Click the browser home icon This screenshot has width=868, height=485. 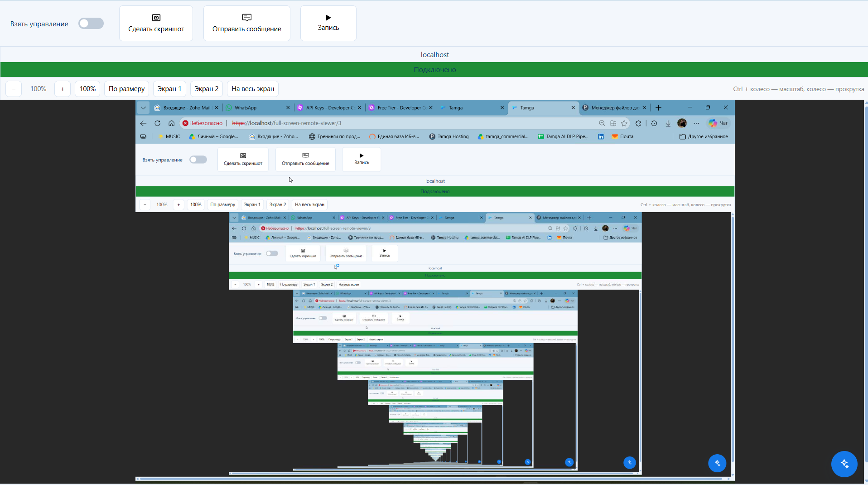[171, 123]
